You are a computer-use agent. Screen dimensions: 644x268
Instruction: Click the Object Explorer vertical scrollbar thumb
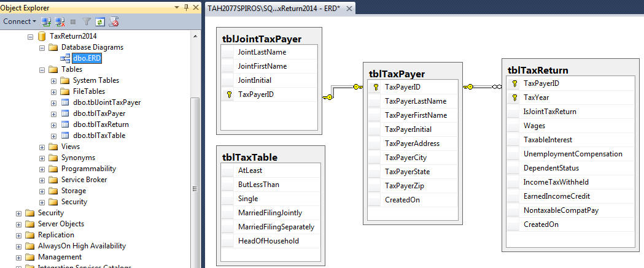pyautogui.click(x=195, y=182)
